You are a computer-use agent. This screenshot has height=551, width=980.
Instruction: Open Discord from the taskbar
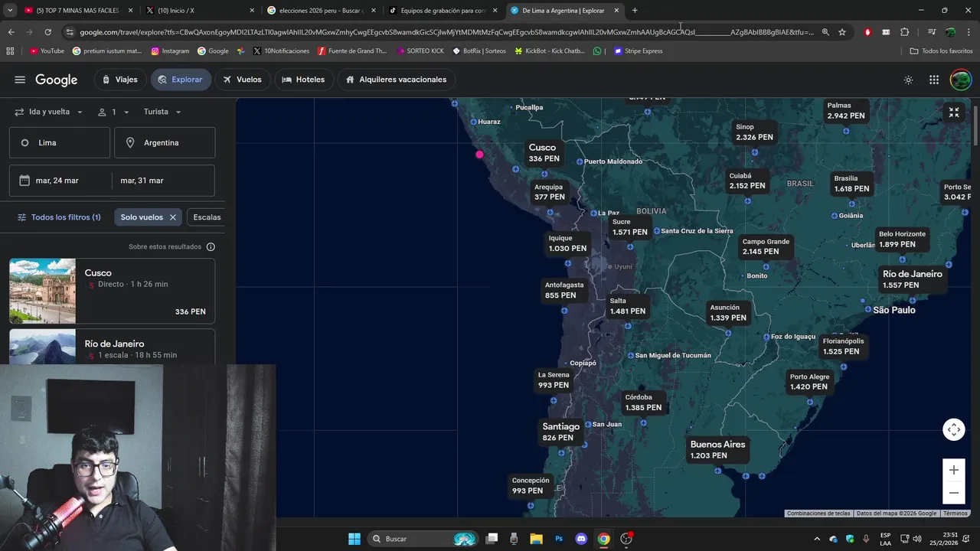pos(581,539)
